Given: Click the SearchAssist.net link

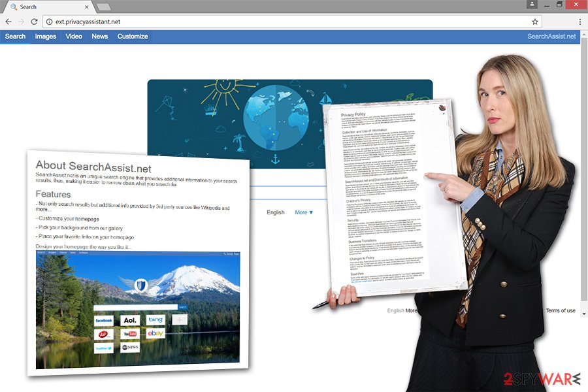Looking at the screenshot, I should 551,37.
